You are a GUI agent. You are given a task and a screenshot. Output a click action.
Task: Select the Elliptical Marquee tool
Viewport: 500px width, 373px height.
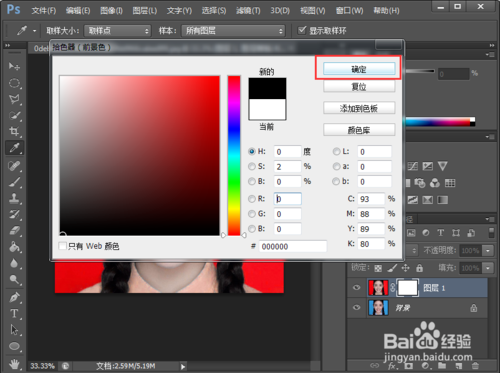pos(14,83)
